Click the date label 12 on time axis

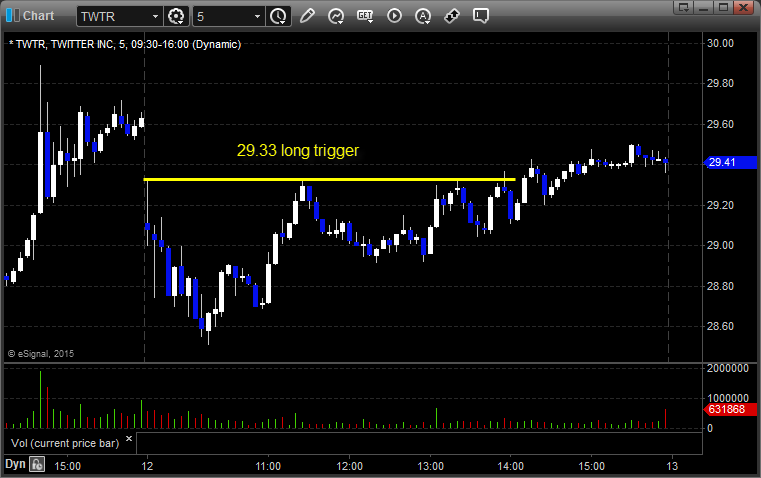coord(147,466)
